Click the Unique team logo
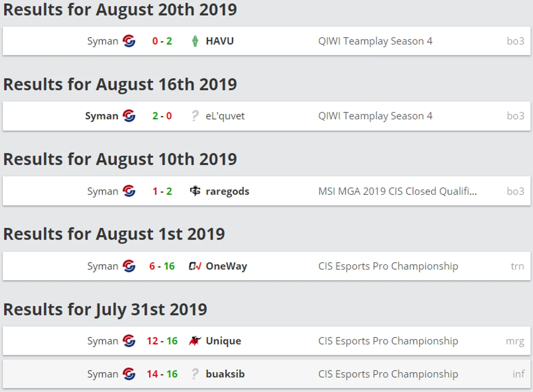Viewport: 533px width, 392px height. (195, 341)
